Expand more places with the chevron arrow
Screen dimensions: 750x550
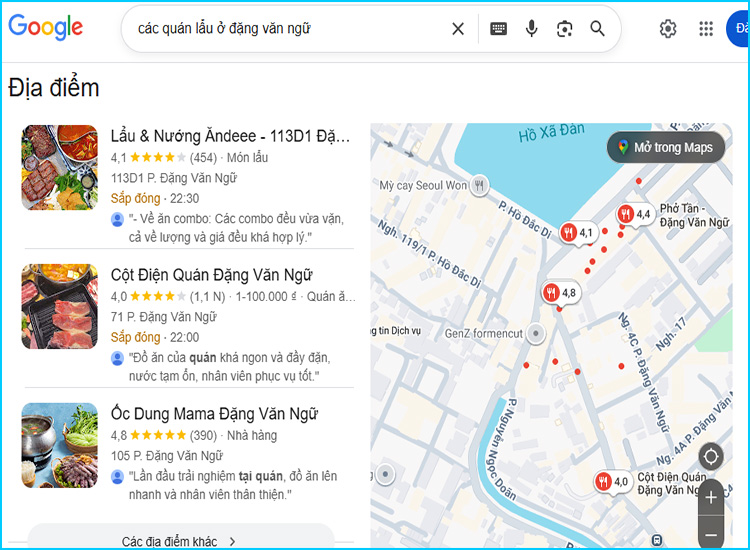point(232,541)
